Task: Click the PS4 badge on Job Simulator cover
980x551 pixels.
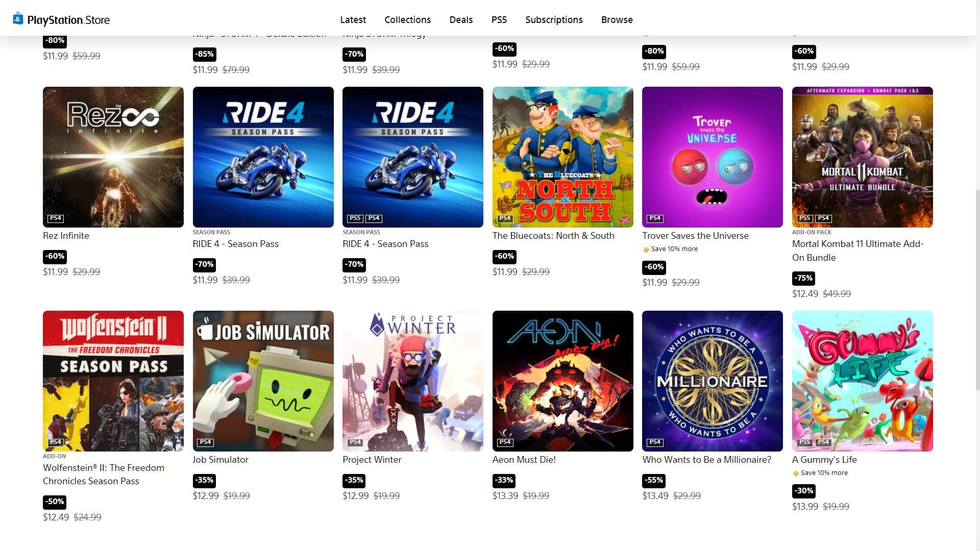Action: pyautogui.click(x=205, y=442)
